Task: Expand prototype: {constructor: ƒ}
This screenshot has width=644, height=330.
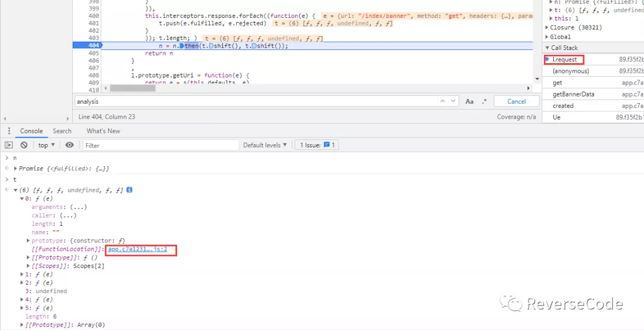Action: pyautogui.click(x=29, y=241)
